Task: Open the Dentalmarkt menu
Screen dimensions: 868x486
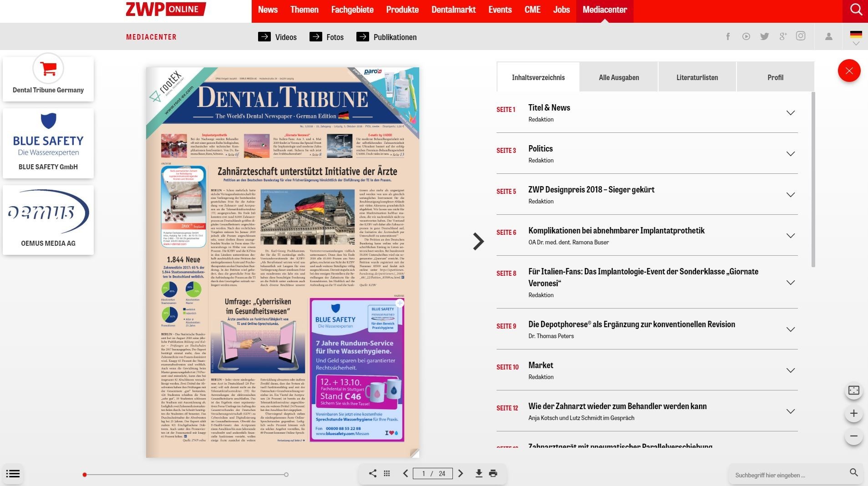Action: pos(453,10)
